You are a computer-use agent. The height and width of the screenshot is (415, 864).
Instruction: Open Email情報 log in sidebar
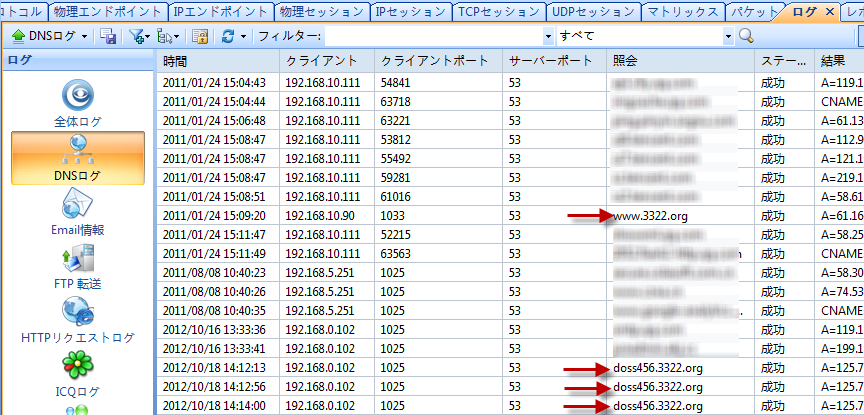click(77, 212)
